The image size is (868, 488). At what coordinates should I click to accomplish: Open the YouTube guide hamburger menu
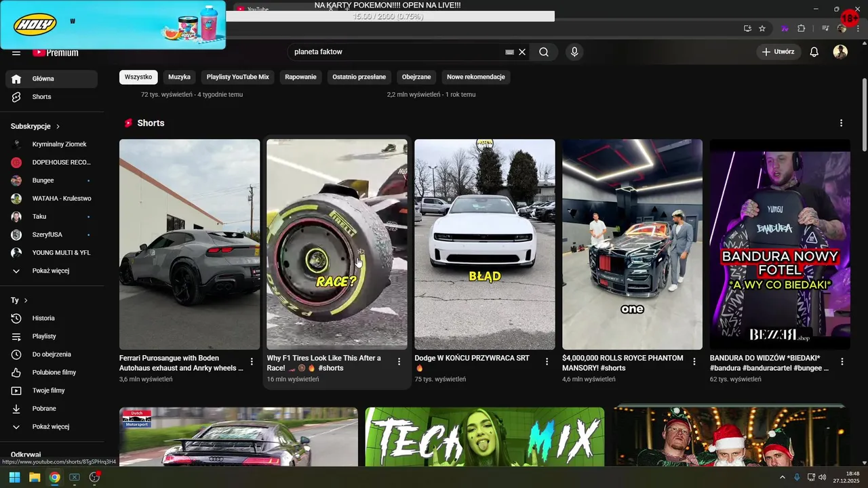click(16, 53)
